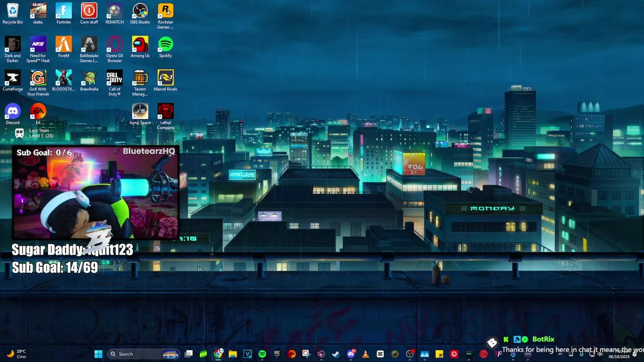Image resolution: width=644 pixels, height=362 pixels.
Task: Select the Discord desktop shortcut
Action: [13, 114]
